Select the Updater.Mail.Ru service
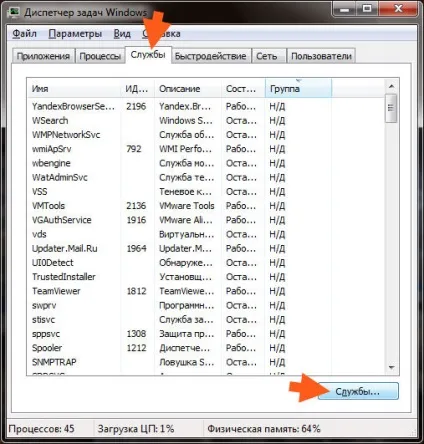424x444 pixels. [206, 248]
